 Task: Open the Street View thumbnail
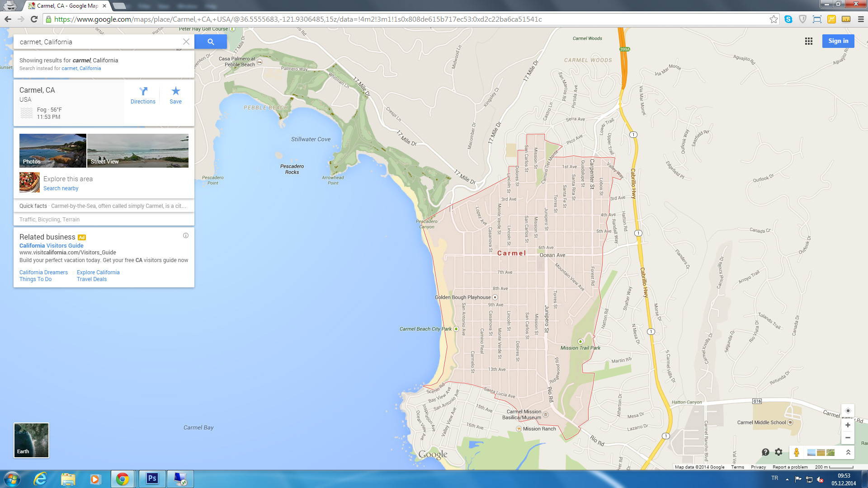coord(137,150)
